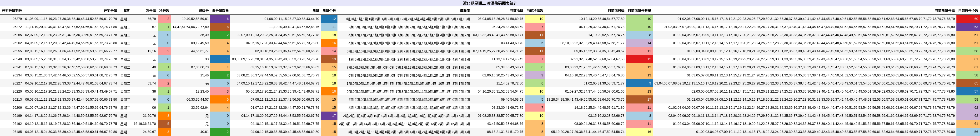Click the green warm count '16' for 26185
Screen dimensions: 980x136
(639, 132)
